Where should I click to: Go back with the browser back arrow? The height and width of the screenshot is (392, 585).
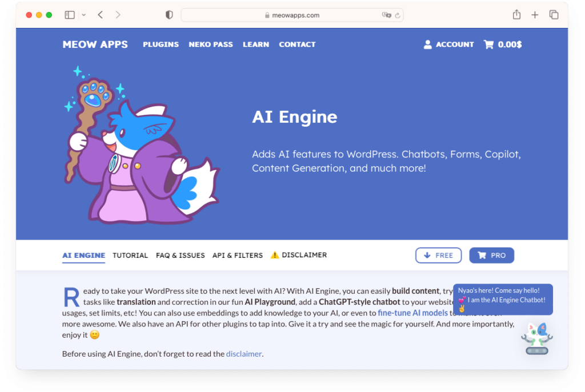[x=101, y=15]
